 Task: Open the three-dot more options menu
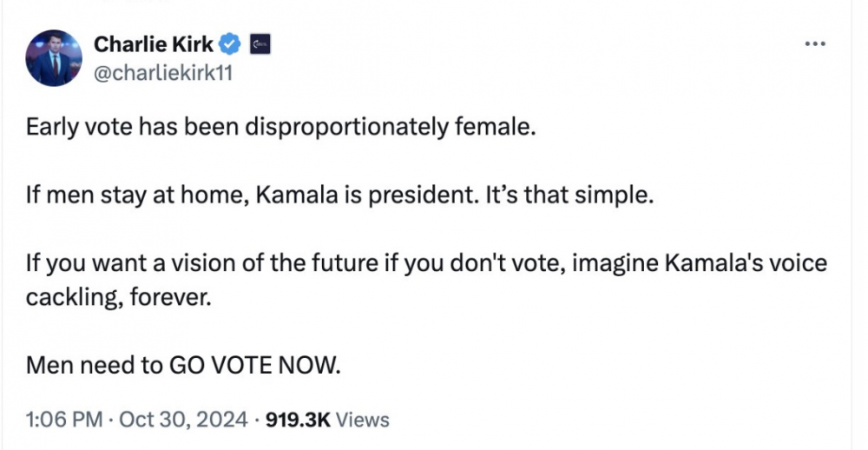pos(814,45)
